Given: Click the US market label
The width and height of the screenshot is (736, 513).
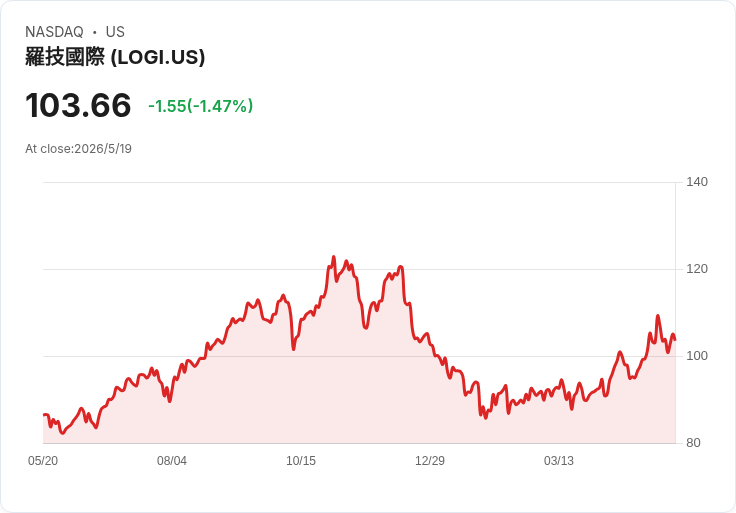Looking at the screenshot, I should pos(115,32).
